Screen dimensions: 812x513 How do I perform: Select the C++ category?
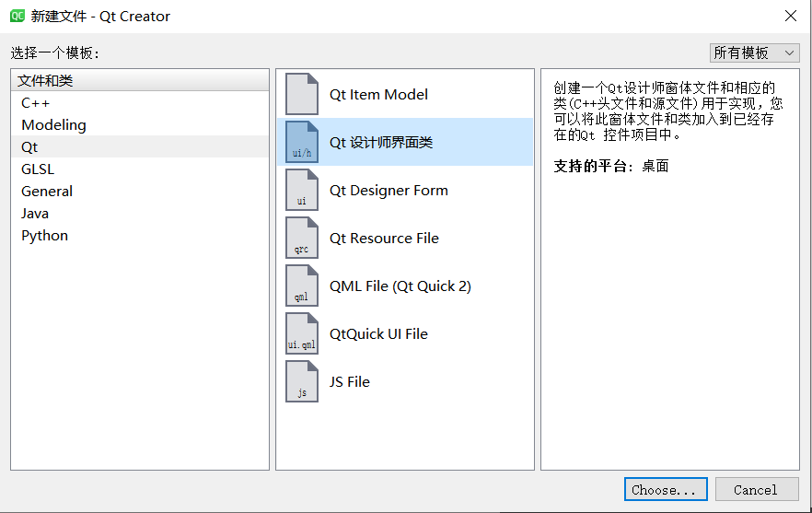pyautogui.click(x=36, y=103)
